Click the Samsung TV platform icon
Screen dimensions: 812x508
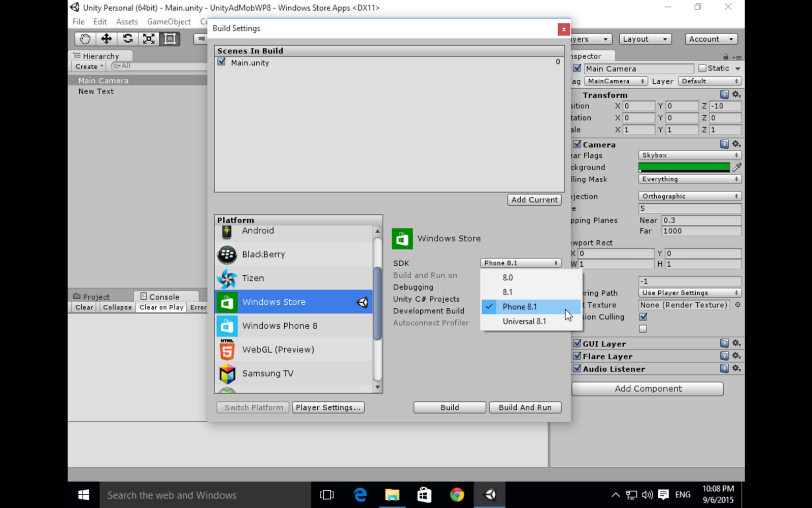pos(227,374)
